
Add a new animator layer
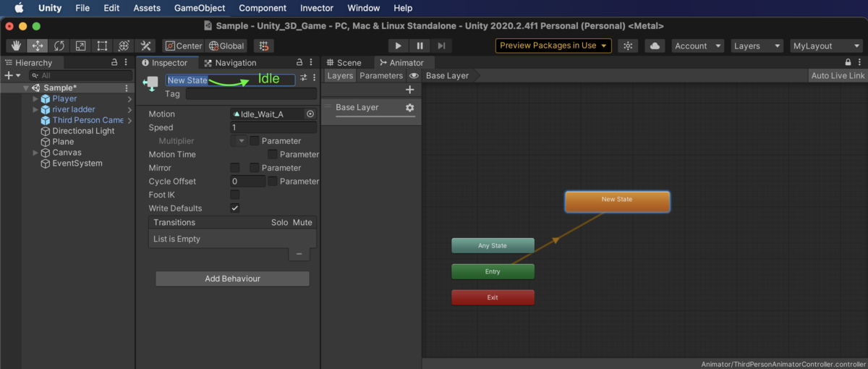(409, 90)
